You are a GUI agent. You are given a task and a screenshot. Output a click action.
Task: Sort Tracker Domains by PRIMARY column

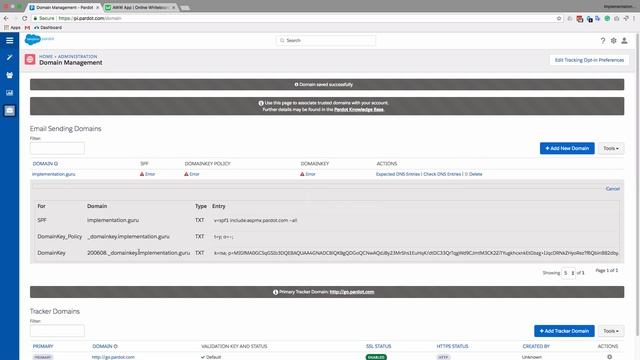click(43, 346)
